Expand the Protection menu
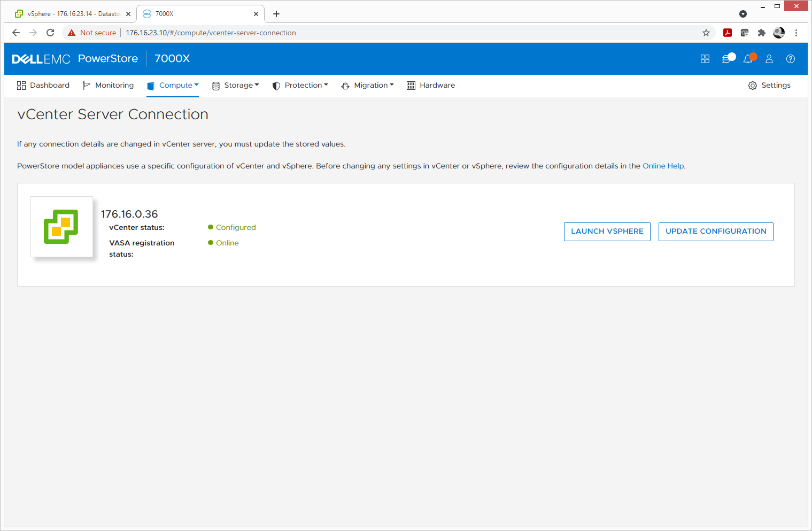 coord(300,86)
